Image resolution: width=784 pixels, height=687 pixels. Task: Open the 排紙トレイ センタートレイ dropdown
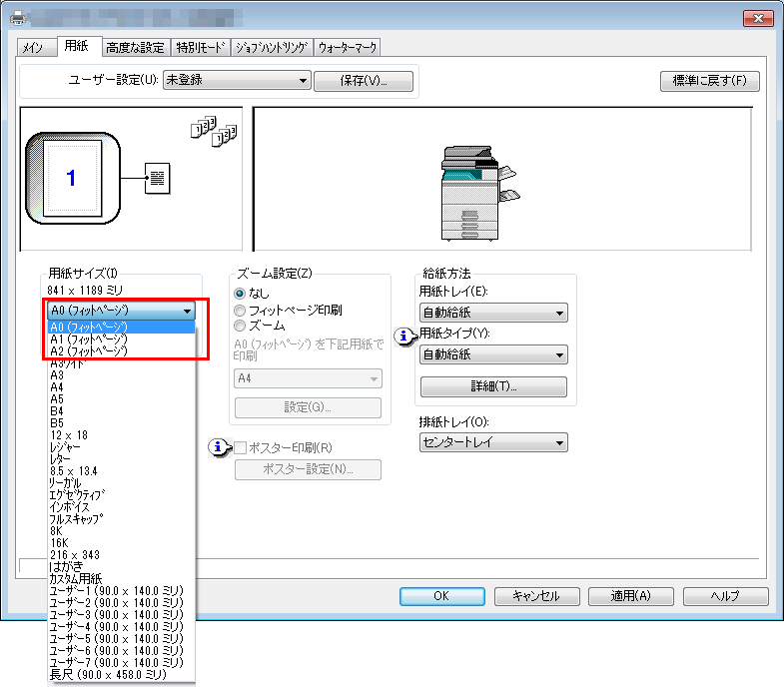[493, 442]
